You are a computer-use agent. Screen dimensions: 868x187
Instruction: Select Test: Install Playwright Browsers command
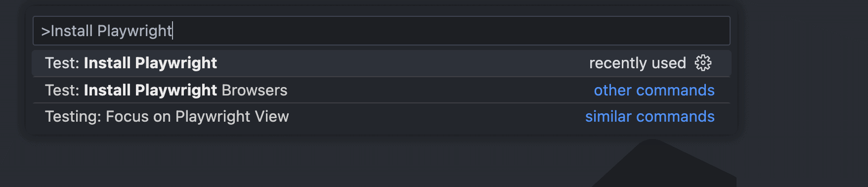tap(381, 90)
